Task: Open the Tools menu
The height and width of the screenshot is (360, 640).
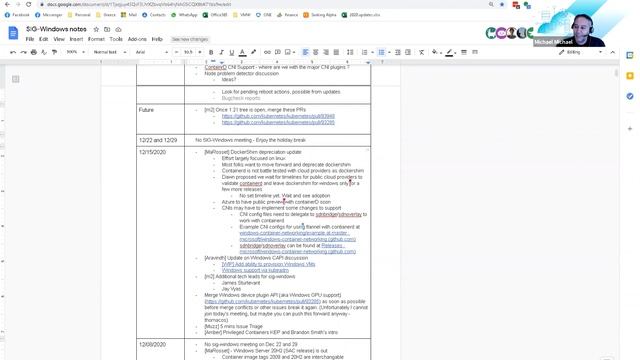Action: tap(116, 39)
